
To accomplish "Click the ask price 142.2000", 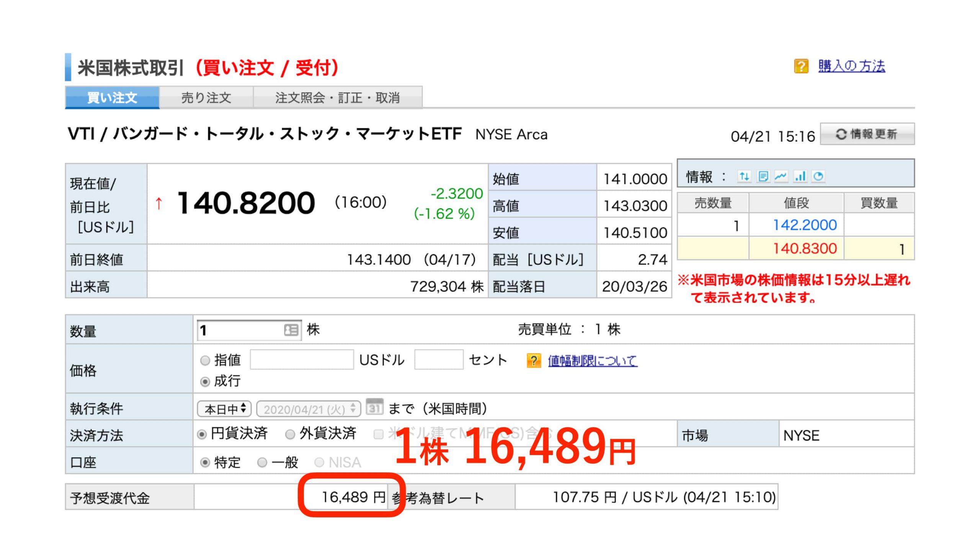I will (x=805, y=225).
